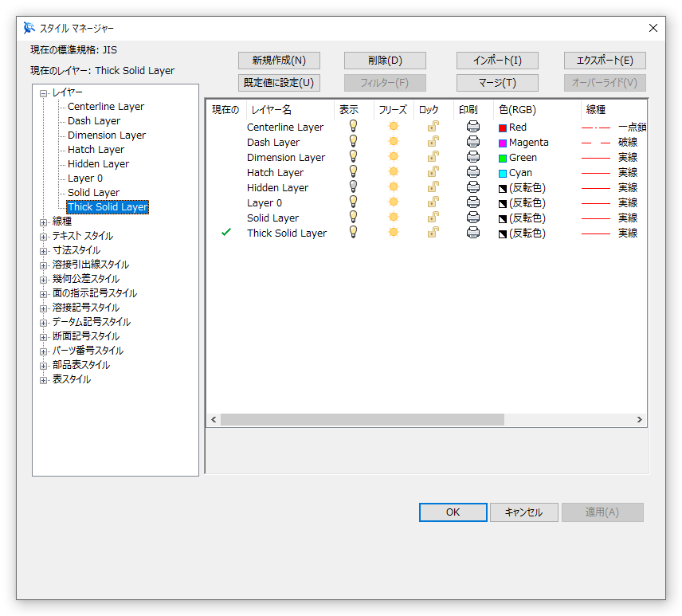
Task: Toggle visibility bulb for Hidden Layer
Action: (353, 187)
